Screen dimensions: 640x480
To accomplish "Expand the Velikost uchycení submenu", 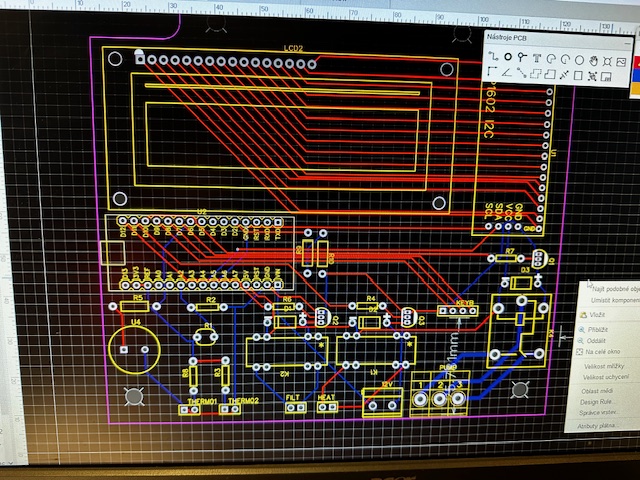I will pos(606,378).
